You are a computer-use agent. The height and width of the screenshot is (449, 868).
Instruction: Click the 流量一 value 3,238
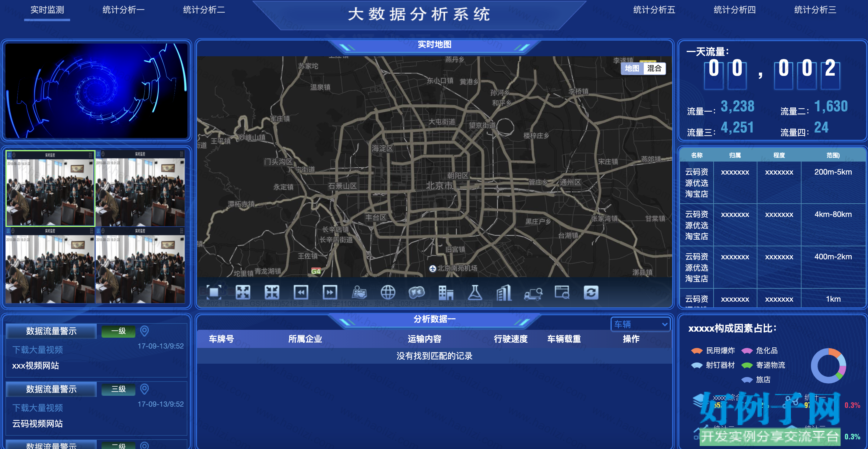737,106
